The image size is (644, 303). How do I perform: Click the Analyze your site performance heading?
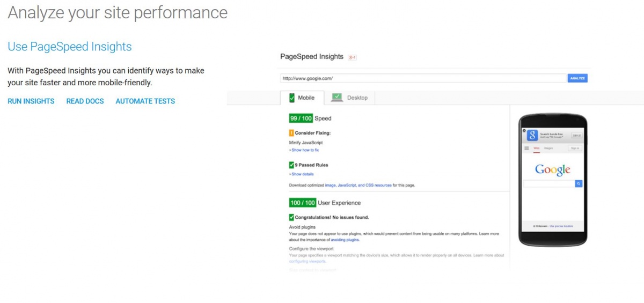pyautogui.click(x=118, y=12)
